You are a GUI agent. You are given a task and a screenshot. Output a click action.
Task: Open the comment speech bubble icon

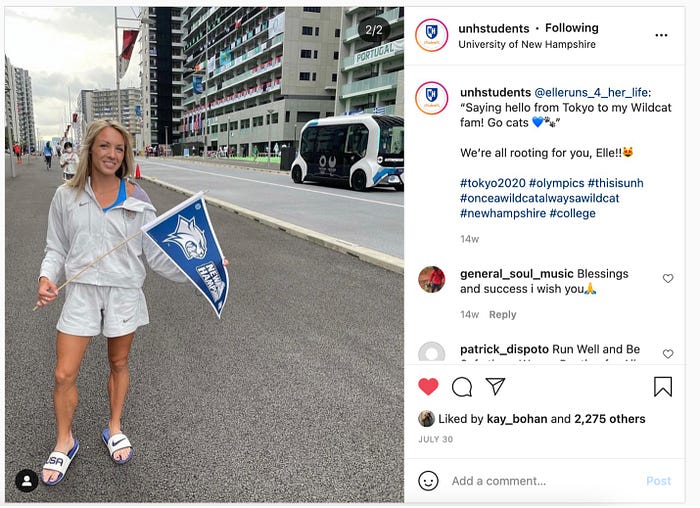click(462, 387)
